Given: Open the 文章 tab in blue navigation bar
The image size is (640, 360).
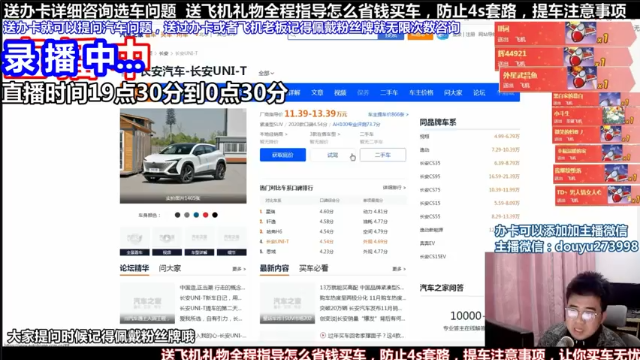Looking at the screenshot, I should (317, 93).
